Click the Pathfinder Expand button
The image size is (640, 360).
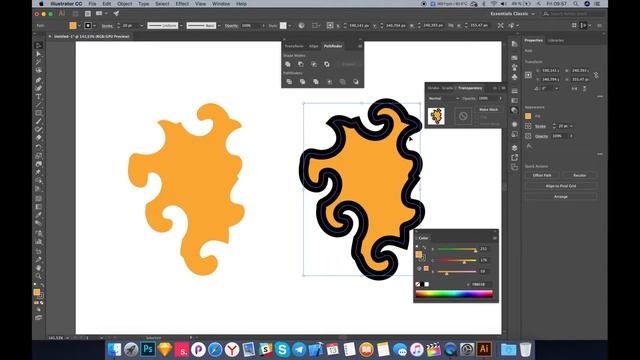pyautogui.click(x=349, y=64)
